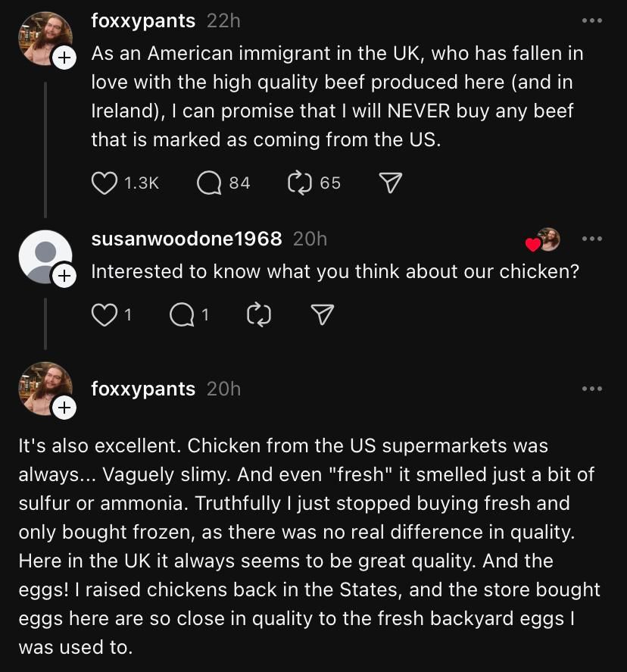Repost the beef post with 65 reposts

(299, 183)
